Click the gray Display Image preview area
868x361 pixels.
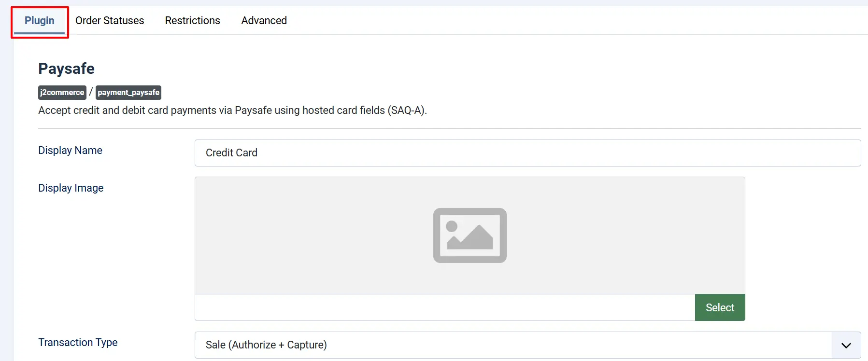coord(470,236)
